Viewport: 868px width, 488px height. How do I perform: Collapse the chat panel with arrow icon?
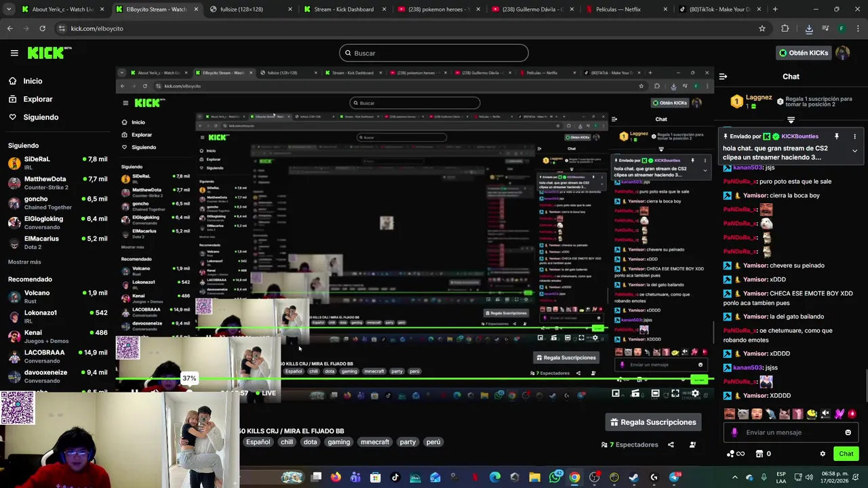pos(723,77)
